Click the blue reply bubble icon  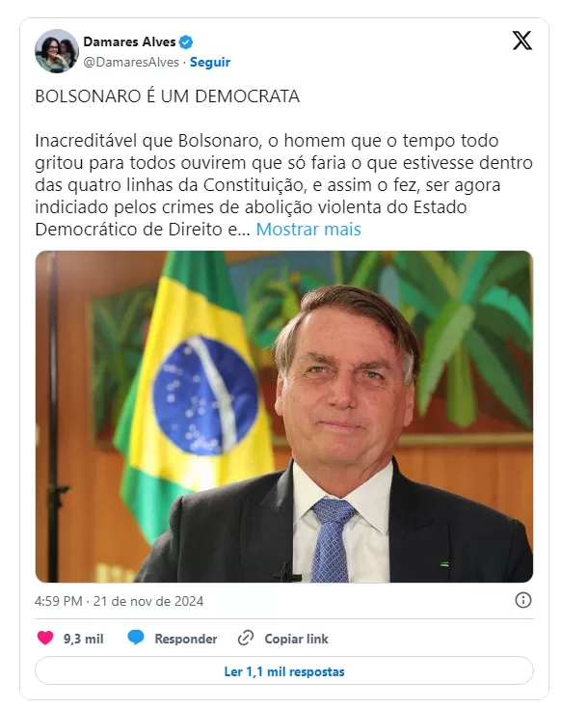tap(136, 638)
